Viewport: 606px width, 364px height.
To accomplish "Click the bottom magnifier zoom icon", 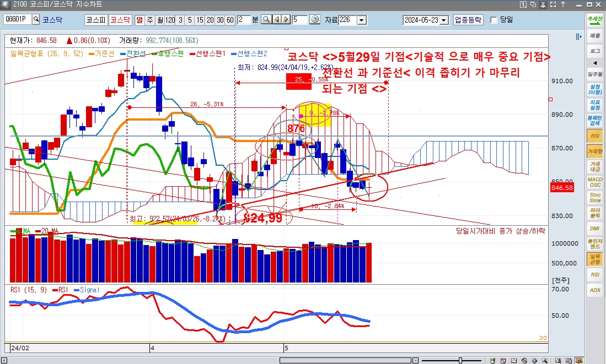I will [x=545, y=361].
